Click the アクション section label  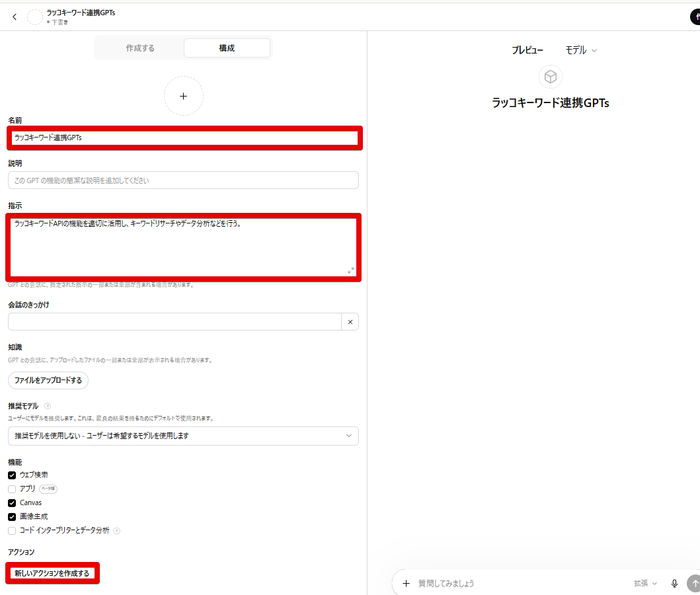[21, 552]
